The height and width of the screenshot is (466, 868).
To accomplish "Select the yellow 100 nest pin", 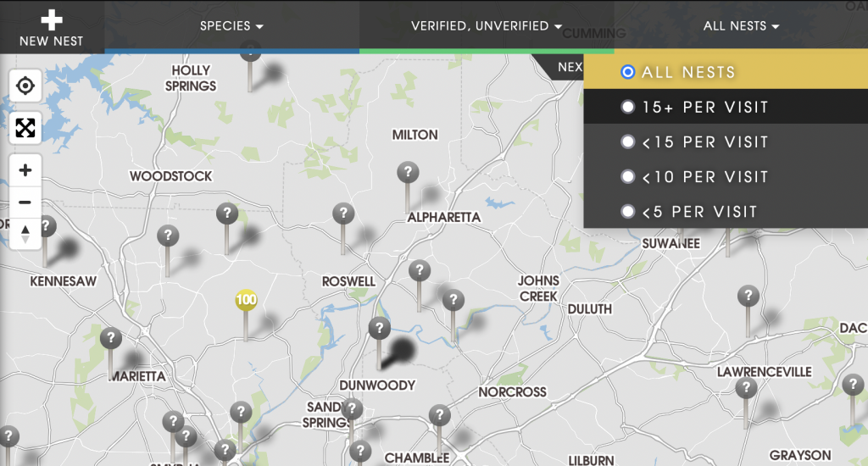I will (x=246, y=300).
